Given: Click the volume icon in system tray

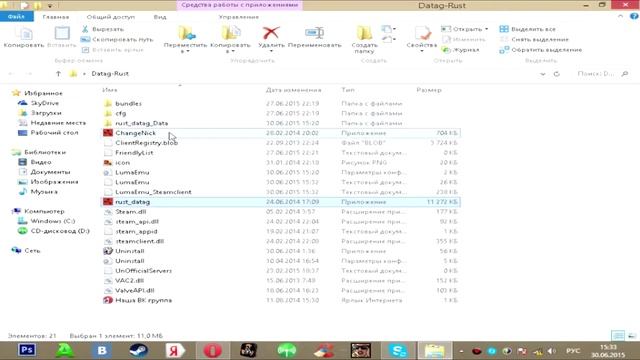Looking at the screenshot, I should tap(551, 351).
